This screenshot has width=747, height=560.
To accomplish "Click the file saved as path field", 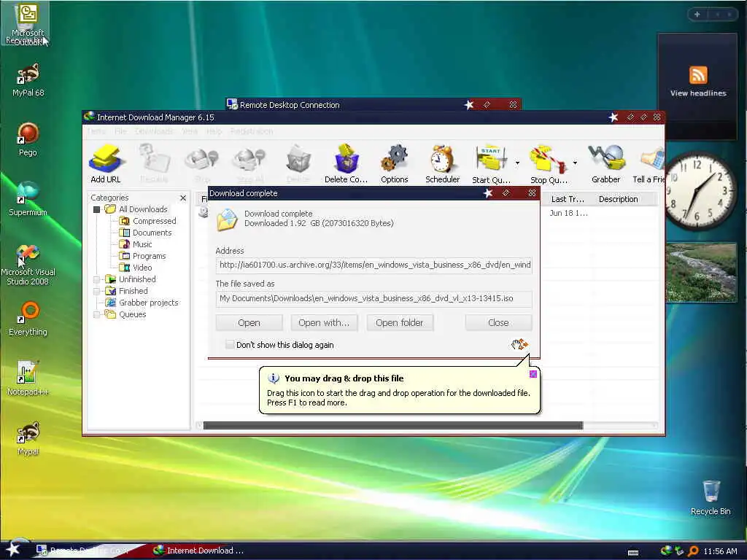I will [374, 298].
